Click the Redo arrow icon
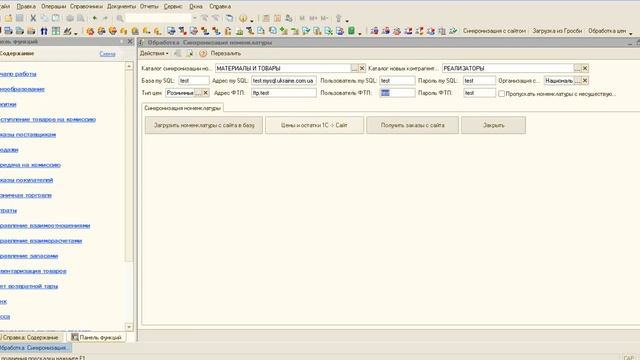The width and height of the screenshot is (640, 360). point(105,18)
